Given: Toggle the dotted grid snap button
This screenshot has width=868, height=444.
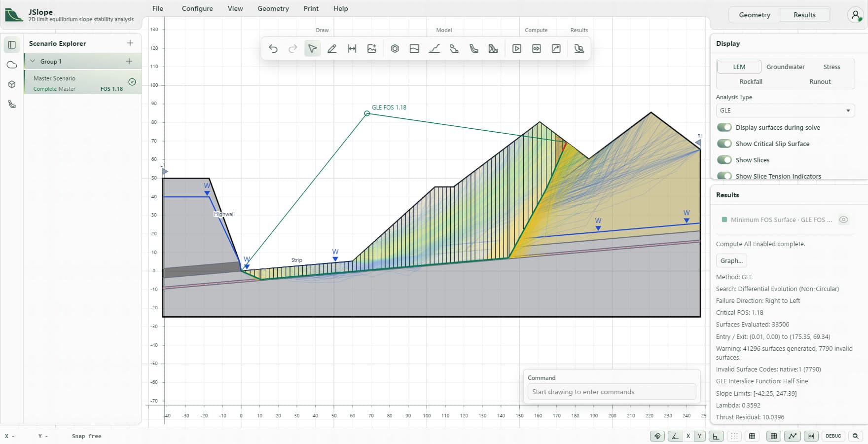Looking at the screenshot, I should (x=734, y=436).
